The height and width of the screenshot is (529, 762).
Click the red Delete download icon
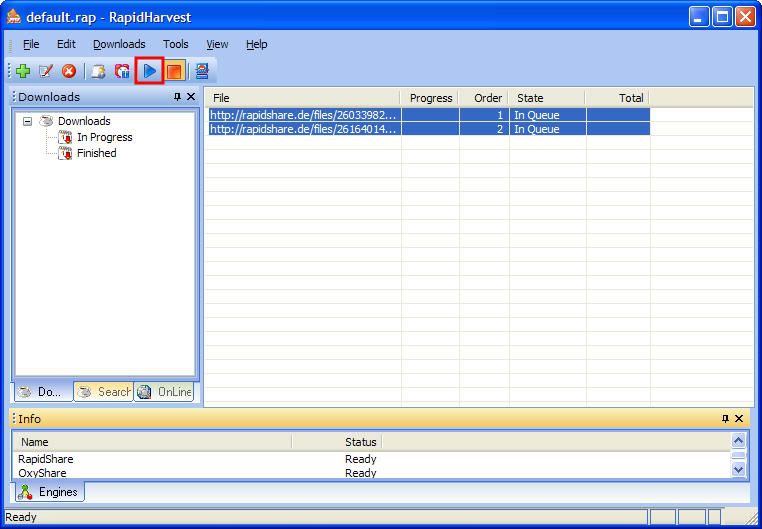click(x=69, y=71)
